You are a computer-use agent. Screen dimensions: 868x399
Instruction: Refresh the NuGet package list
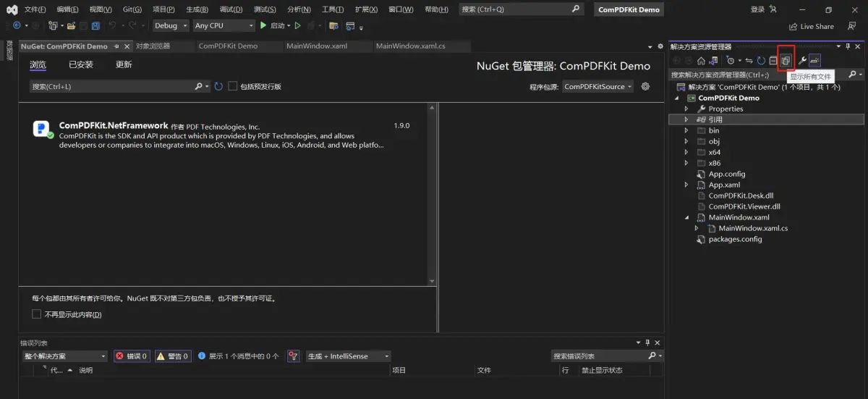[x=218, y=86]
